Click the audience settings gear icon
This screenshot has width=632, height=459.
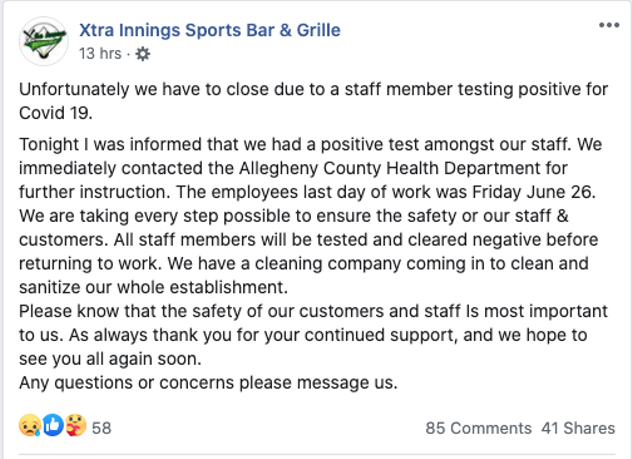pos(142,54)
